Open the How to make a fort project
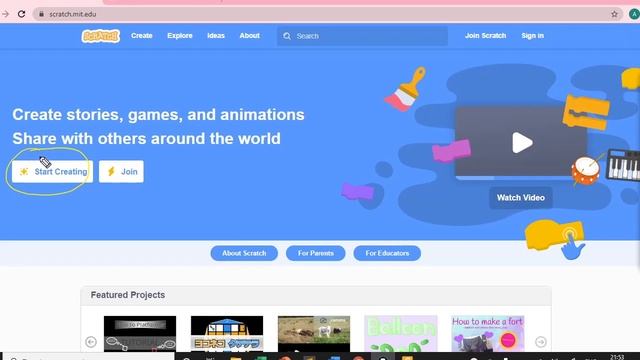This screenshot has width=640, height=360. pos(488,333)
